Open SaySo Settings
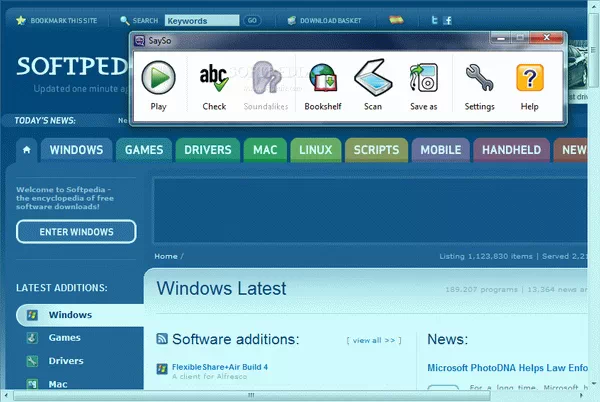This screenshot has width=600, height=402. pyautogui.click(x=479, y=84)
